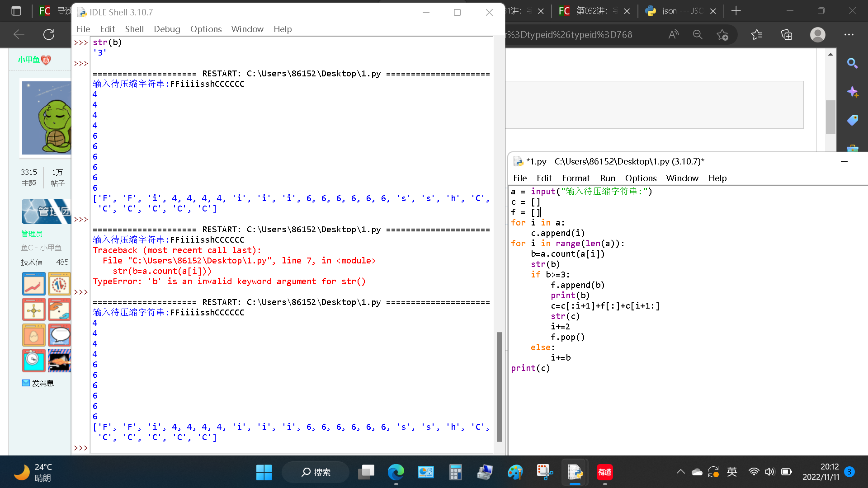This screenshot has height=488, width=868.
Task: Open Window menu in IDLE Shell
Action: (x=247, y=29)
